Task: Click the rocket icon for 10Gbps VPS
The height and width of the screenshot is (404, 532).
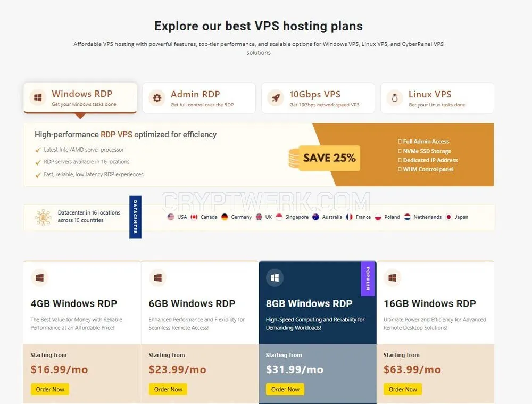Action: [x=276, y=98]
